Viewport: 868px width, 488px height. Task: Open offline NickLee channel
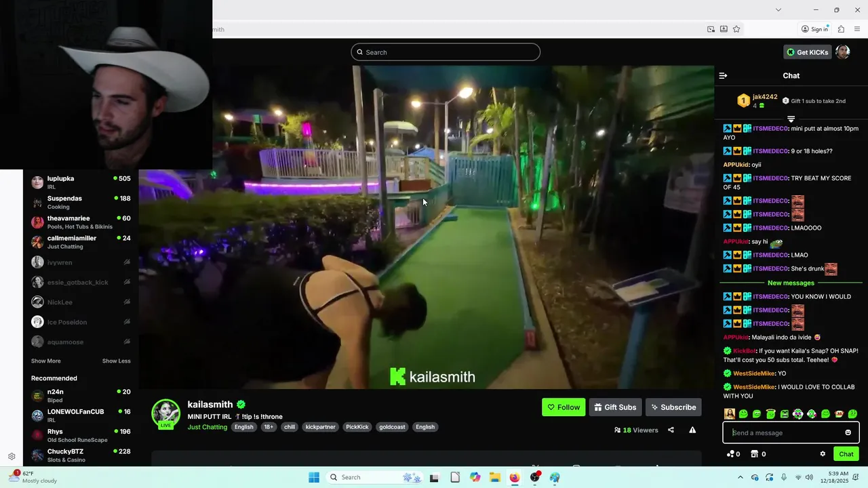click(81, 302)
